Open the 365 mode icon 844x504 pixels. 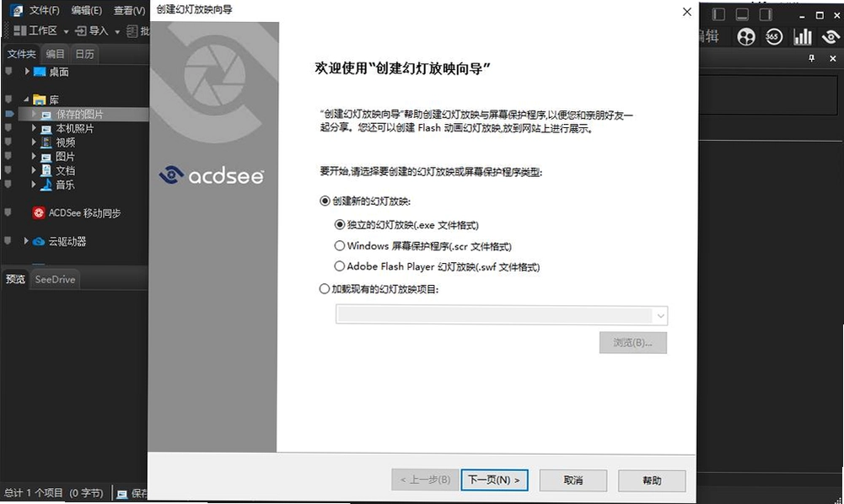[774, 36]
